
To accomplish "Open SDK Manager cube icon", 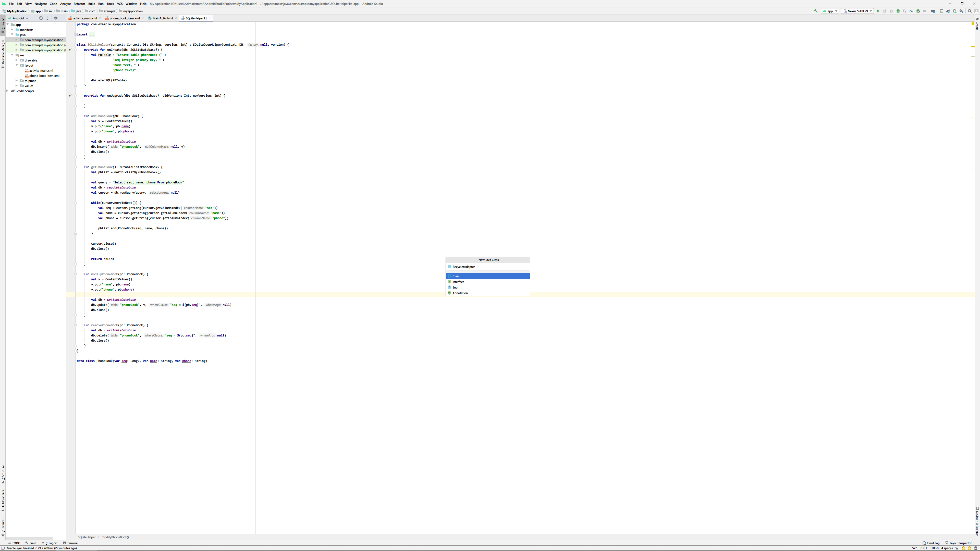I will click(x=961, y=11).
